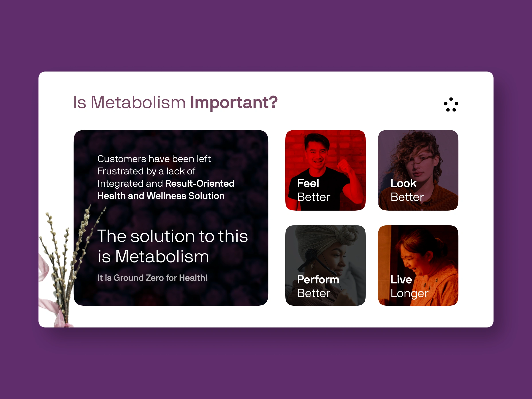Select the "Feel Better" card label

point(313,190)
